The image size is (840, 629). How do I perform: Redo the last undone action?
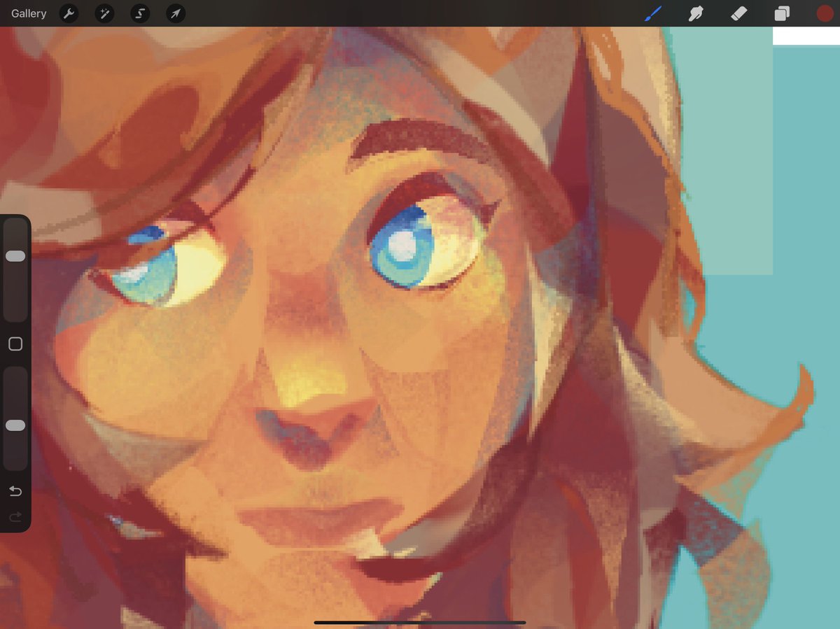coord(15,517)
